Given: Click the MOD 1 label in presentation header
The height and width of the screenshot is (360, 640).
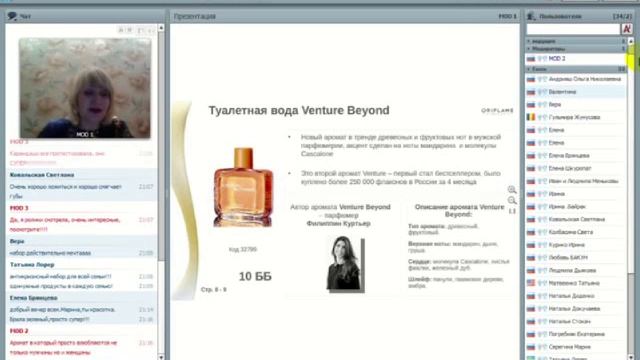Looking at the screenshot, I should [507, 16].
